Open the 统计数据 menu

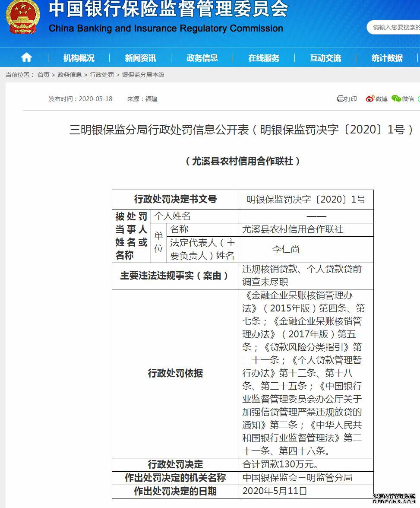(387, 58)
